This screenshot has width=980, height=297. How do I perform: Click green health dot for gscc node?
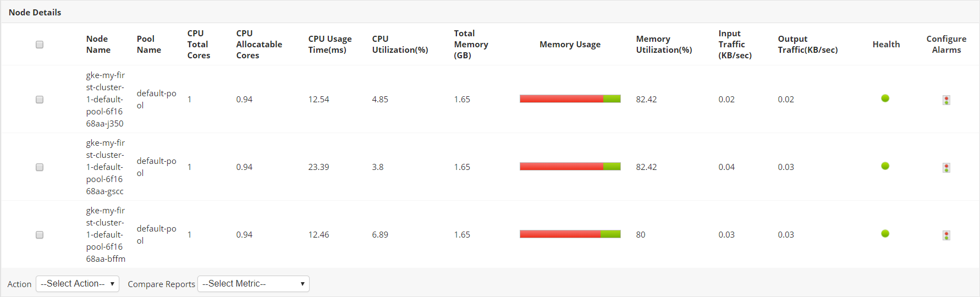[x=885, y=166]
